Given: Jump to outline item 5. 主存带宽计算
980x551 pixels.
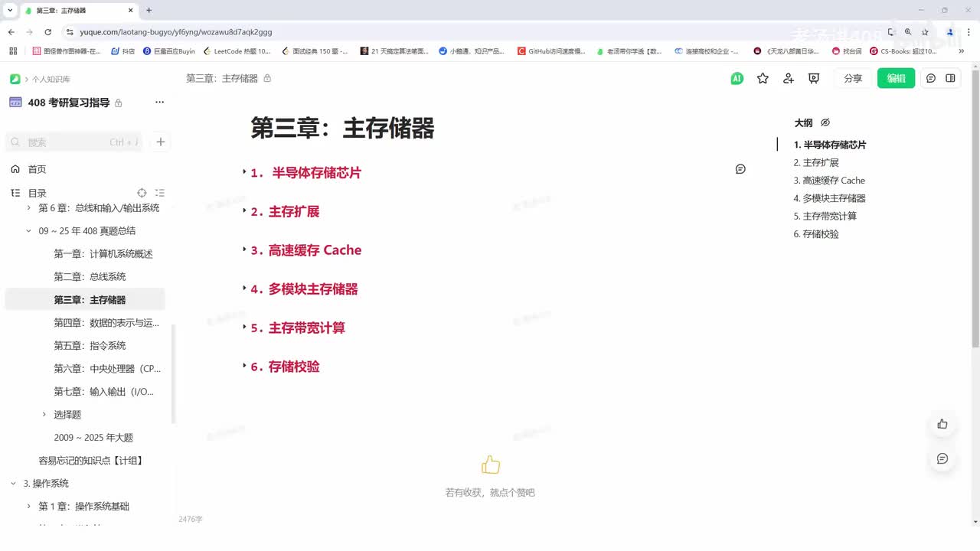Looking at the screenshot, I should 825,216.
